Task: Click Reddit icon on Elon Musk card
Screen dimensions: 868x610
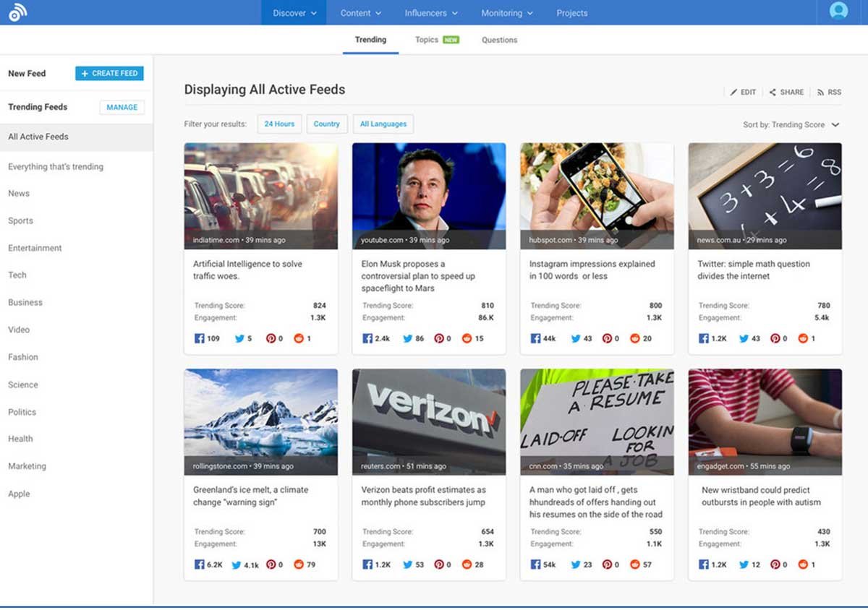Action: point(467,338)
